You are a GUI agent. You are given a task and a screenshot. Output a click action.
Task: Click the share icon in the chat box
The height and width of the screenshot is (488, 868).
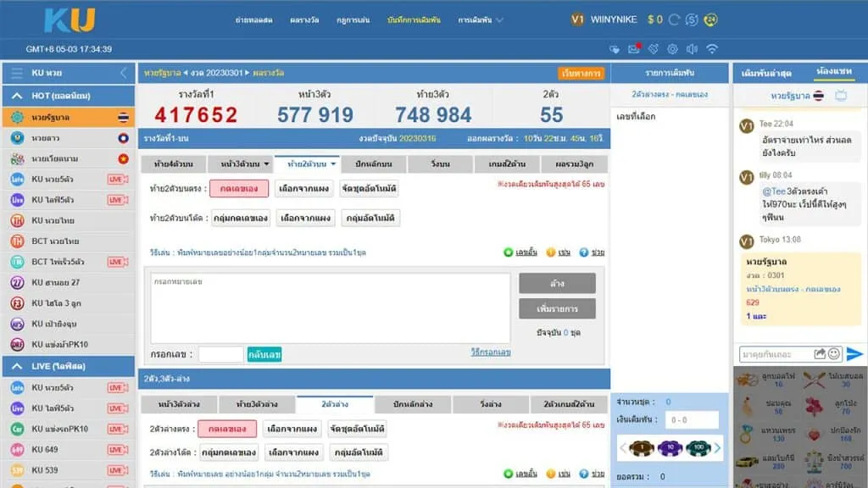pyautogui.click(x=820, y=353)
